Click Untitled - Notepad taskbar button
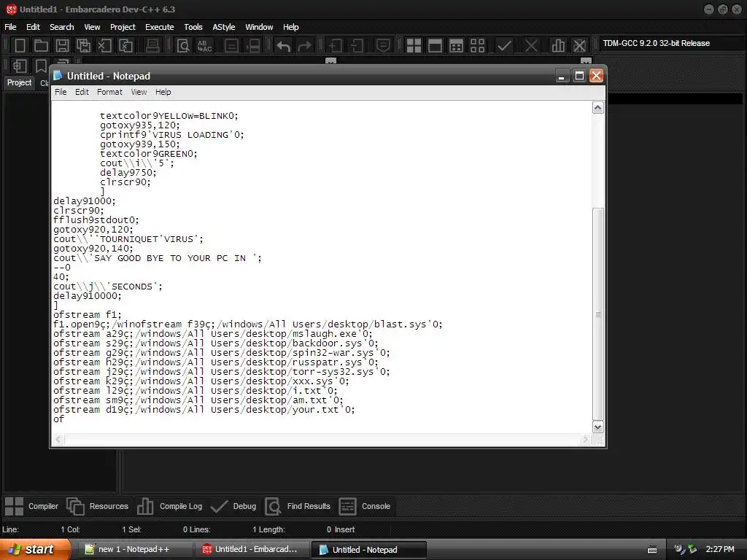747x560 pixels. point(368,549)
